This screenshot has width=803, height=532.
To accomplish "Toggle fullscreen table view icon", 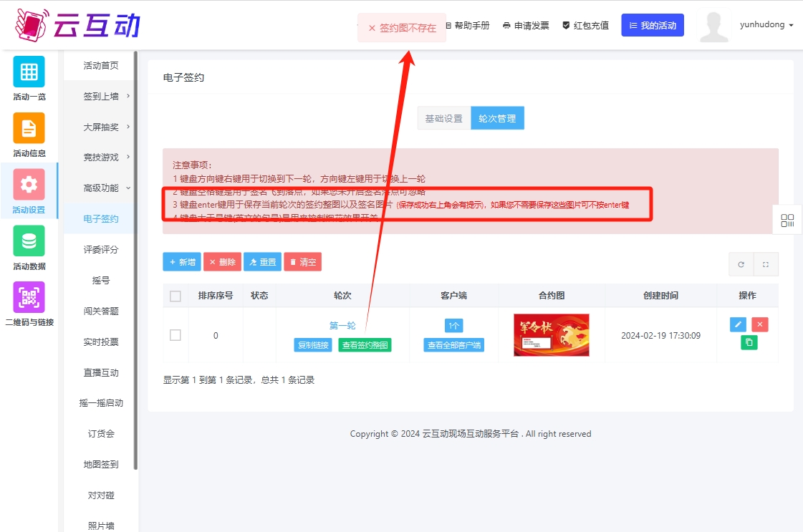I will pyautogui.click(x=766, y=264).
